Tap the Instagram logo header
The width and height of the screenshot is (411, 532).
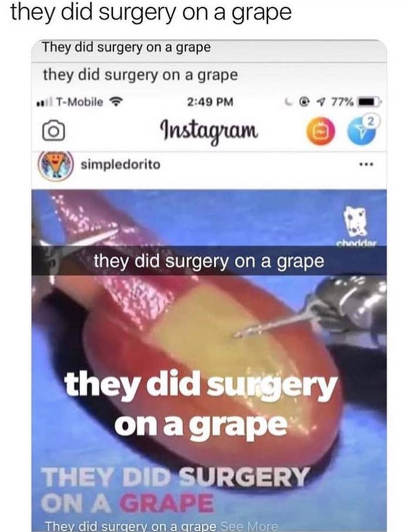208,131
